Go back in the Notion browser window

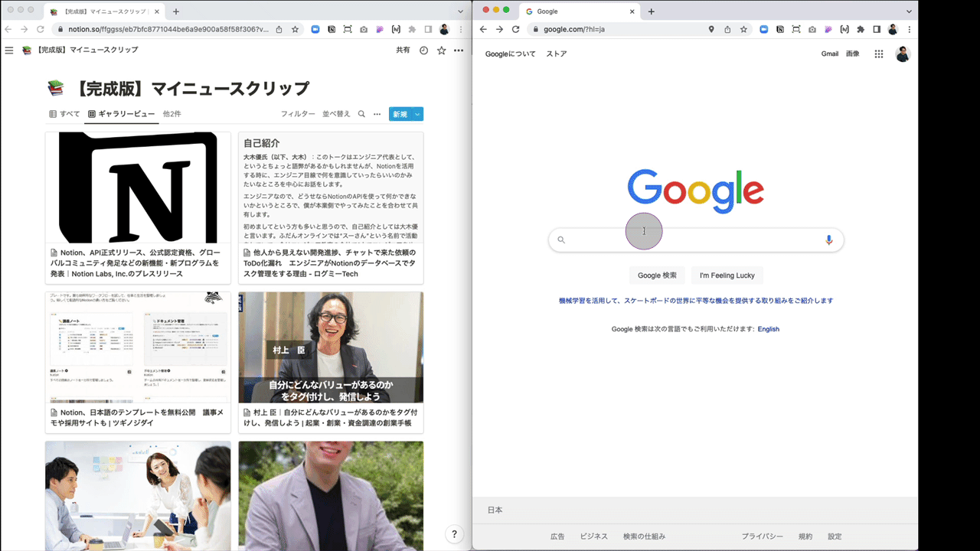pyautogui.click(x=8, y=29)
